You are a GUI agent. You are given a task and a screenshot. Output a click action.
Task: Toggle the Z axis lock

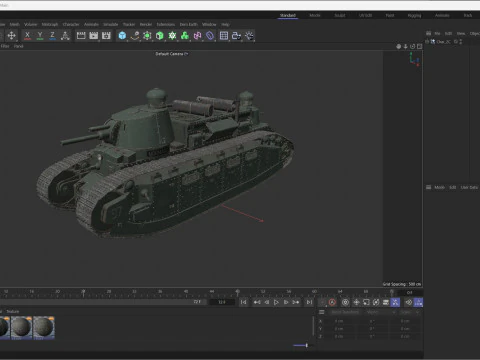tap(52, 35)
